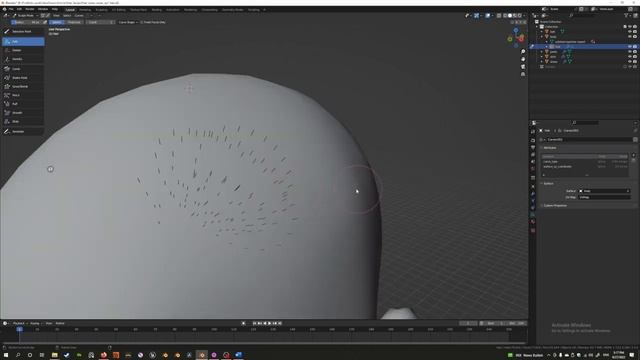
Task: Select the Annotate tool
Action: pyautogui.click(x=23, y=131)
